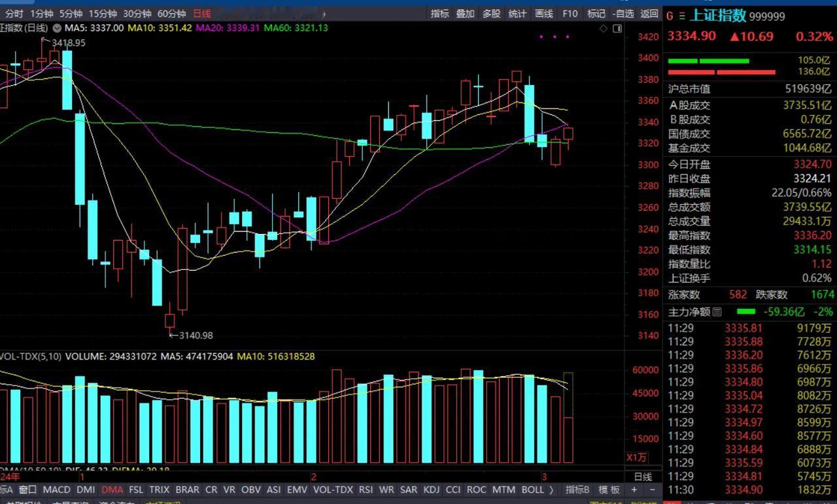837x504 pixels.
Task: Click the 模板 template button
Action: click(x=609, y=489)
